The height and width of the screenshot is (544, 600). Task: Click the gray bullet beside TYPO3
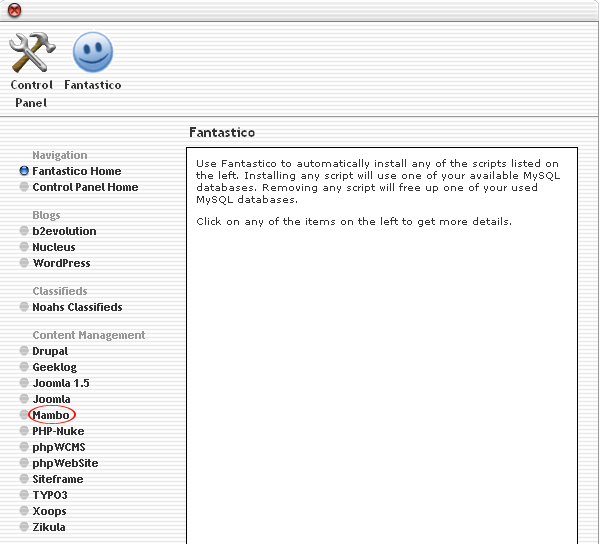click(x=24, y=495)
